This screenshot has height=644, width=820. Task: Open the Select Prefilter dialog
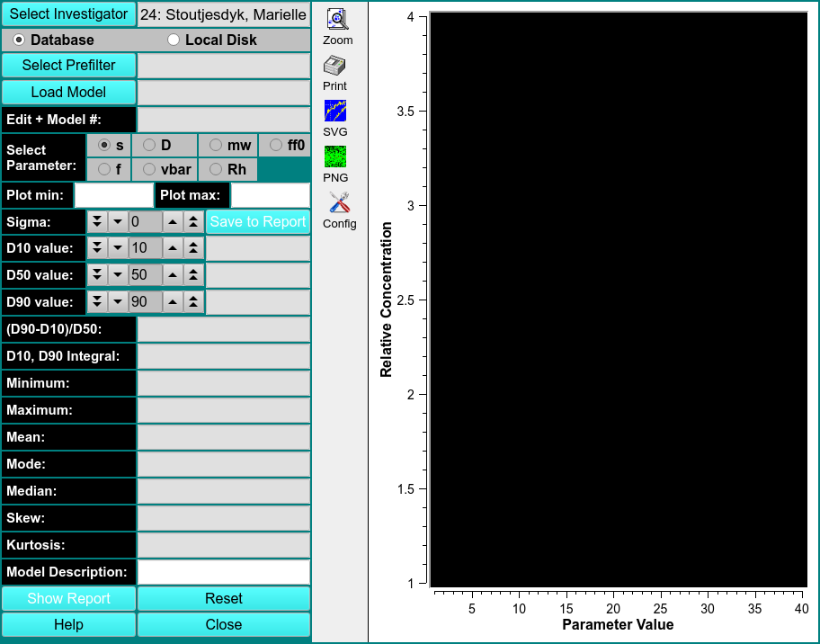click(68, 66)
